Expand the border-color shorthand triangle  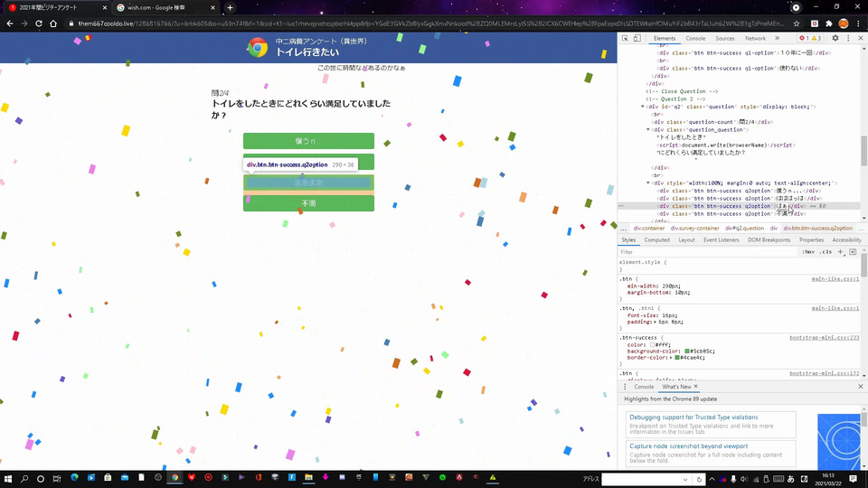pos(671,358)
